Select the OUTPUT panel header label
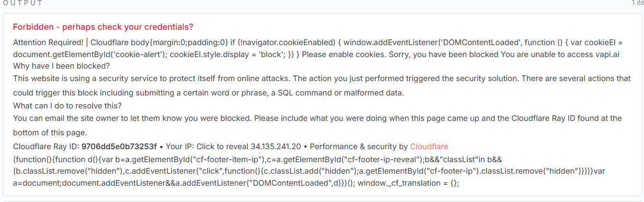 23,3
